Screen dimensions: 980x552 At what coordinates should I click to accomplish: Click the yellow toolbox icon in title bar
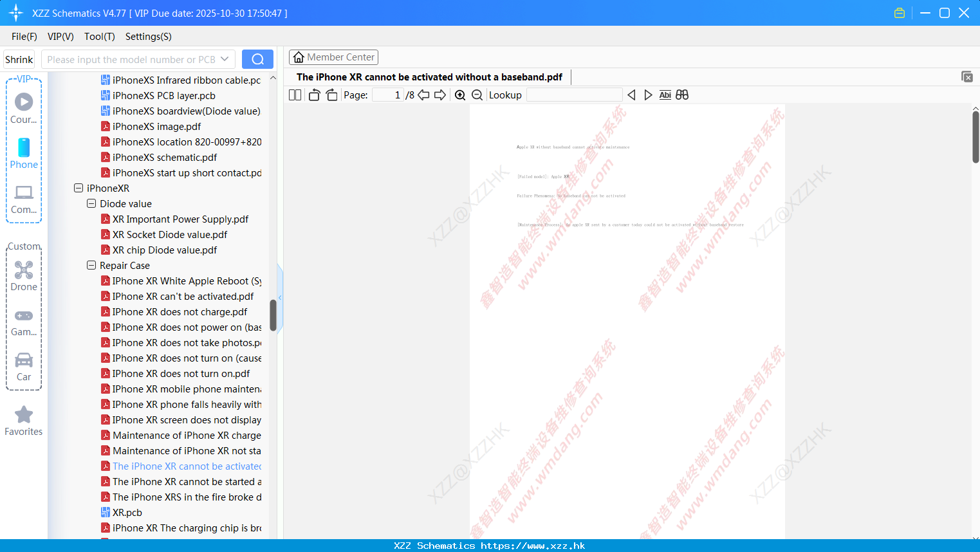(x=900, y=13)
